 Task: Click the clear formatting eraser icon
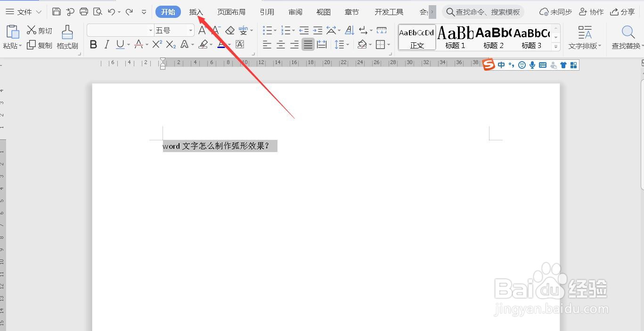coord(230,31)
